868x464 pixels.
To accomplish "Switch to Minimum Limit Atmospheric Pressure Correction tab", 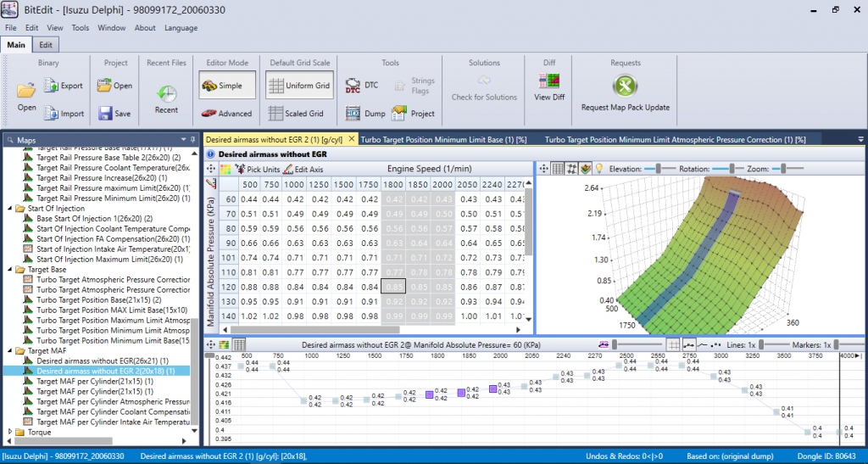I will 675,139.
